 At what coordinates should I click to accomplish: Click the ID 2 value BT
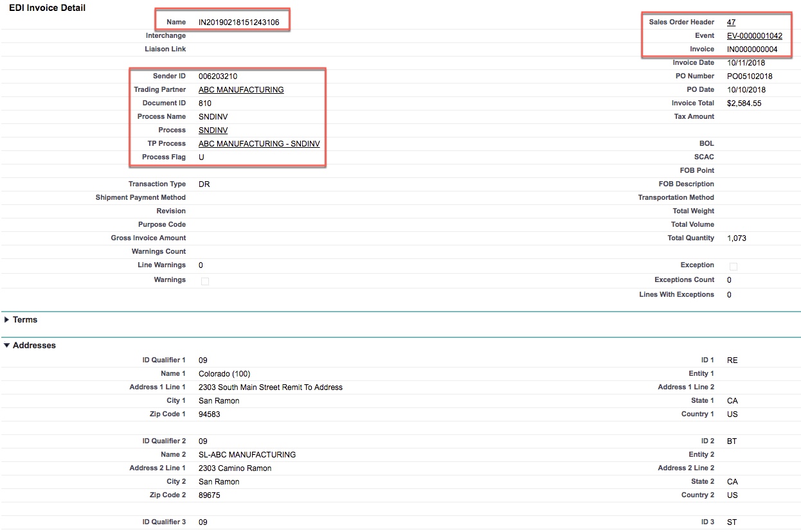(732, 441)
